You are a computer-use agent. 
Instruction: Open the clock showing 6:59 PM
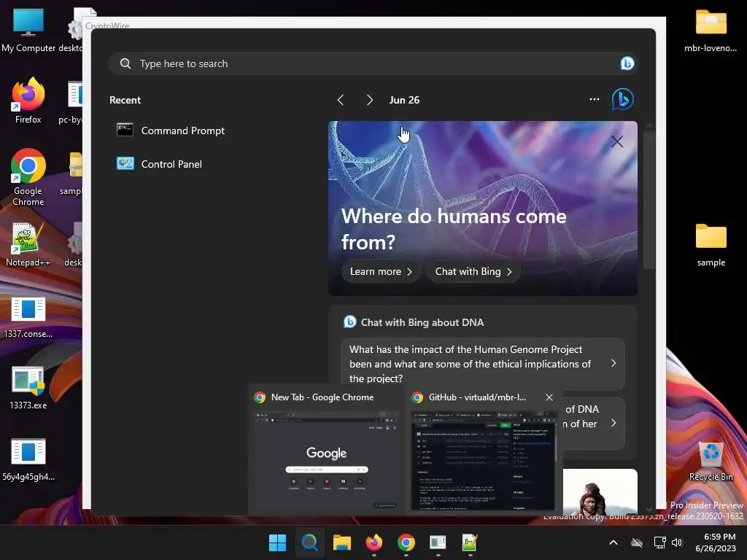point(716,542)
